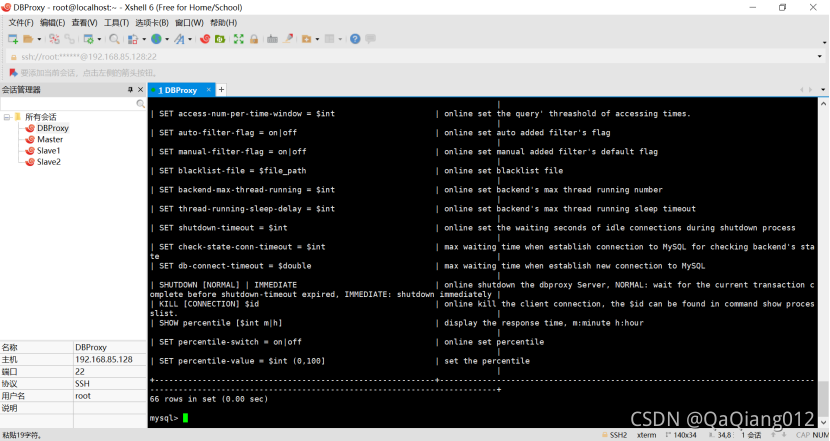Close the Session Manager panel
This screenshot has width=830, height=441.
pos(140,89)
